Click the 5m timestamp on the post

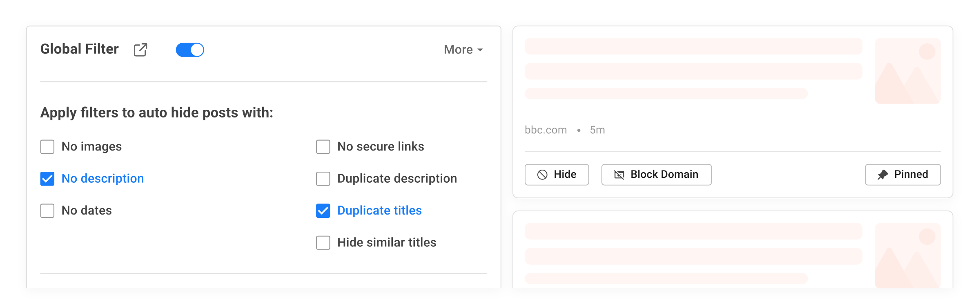(x=597, y=130)
